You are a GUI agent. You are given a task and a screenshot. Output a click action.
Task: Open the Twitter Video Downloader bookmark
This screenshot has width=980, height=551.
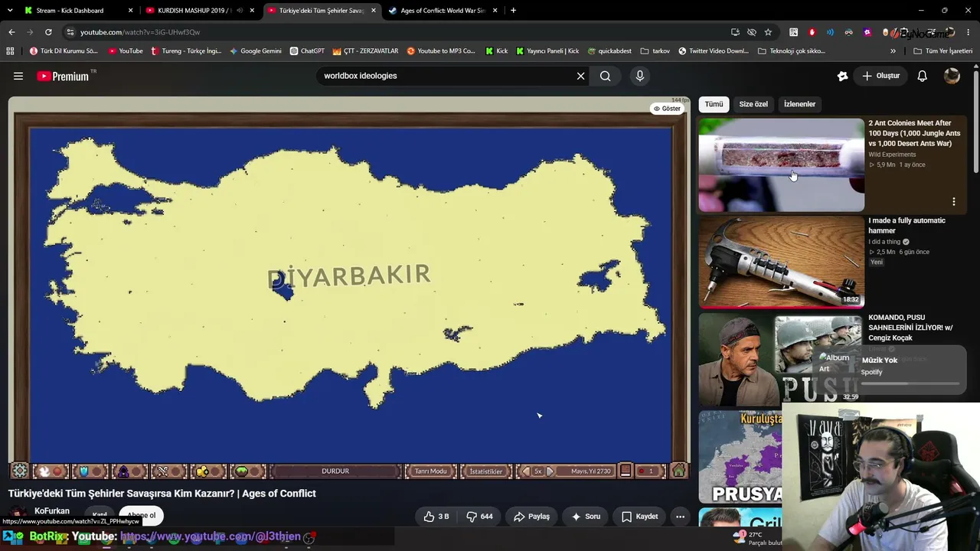point(714,51)
